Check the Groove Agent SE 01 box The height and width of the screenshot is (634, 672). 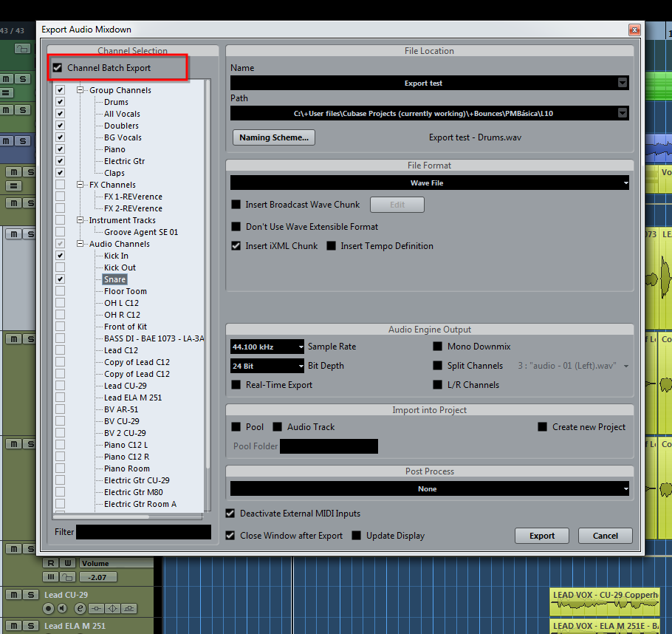point(60,231)
